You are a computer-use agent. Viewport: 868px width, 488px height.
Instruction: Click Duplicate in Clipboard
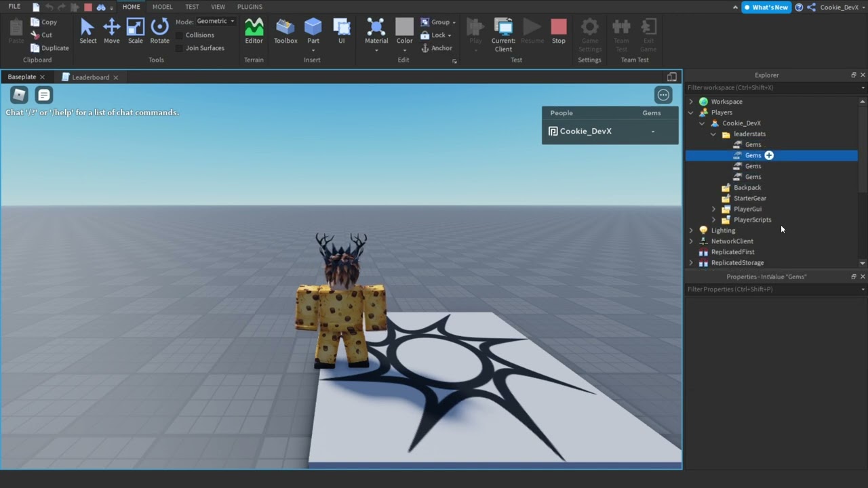[x=50, y=48]
